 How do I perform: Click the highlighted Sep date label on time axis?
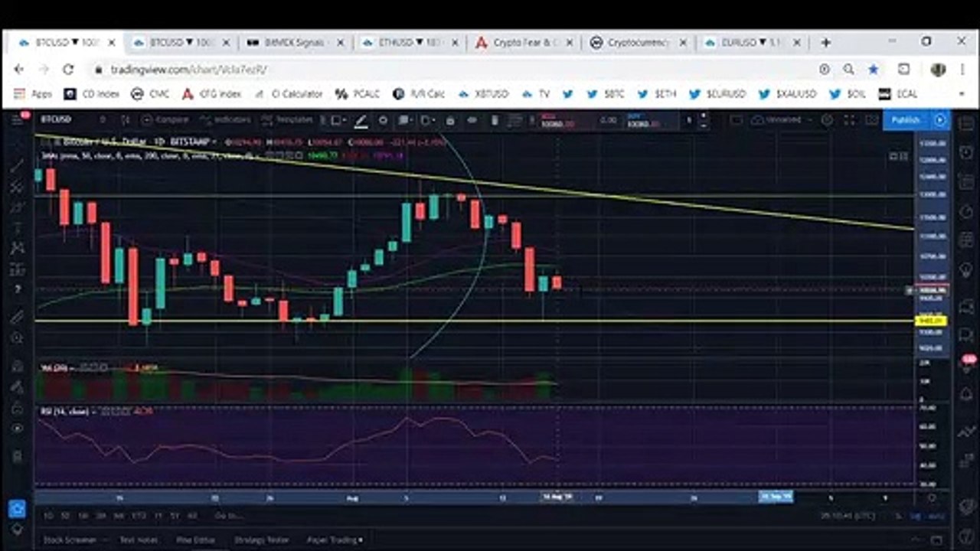point(776,497)
